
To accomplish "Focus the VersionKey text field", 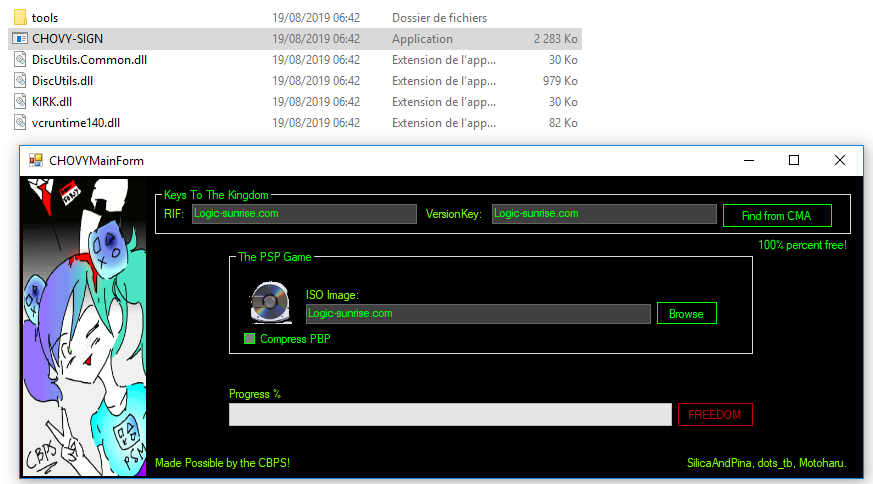I will pyautogui.click(x=604, y=214).
